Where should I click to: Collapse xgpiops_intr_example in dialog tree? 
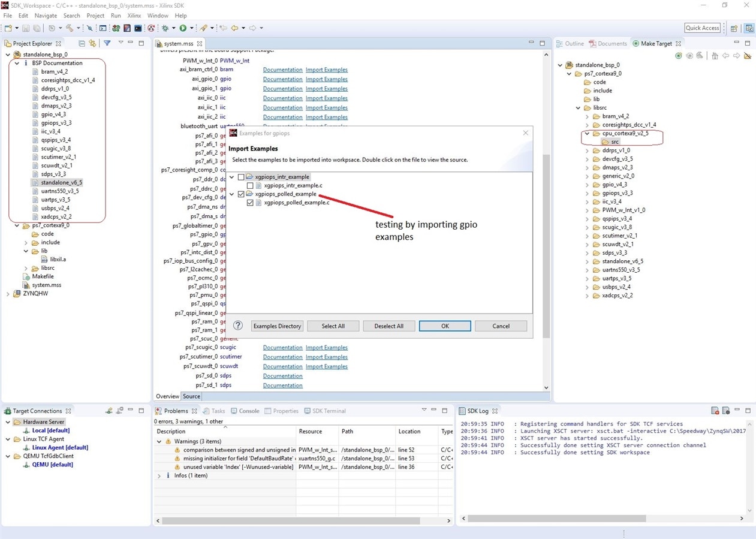pos(233,177)
